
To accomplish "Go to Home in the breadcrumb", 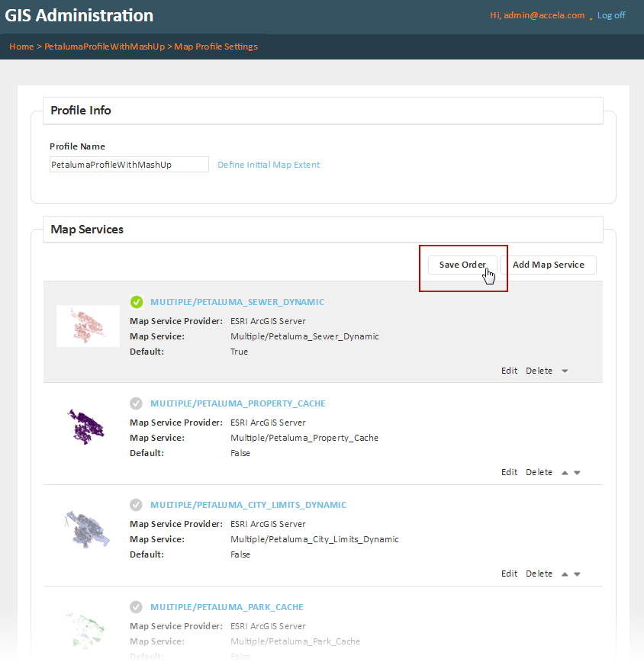I will [21, 47].
